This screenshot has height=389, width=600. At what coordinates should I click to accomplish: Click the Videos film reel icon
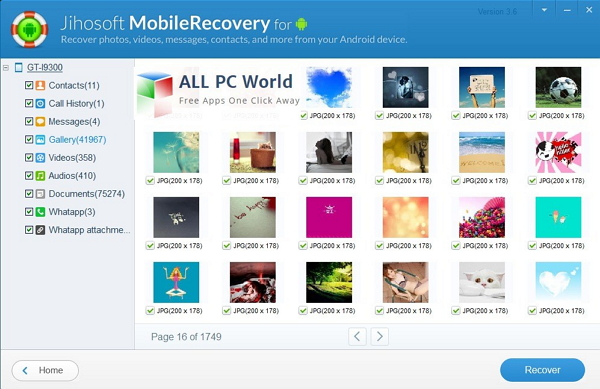coord(40,158)
